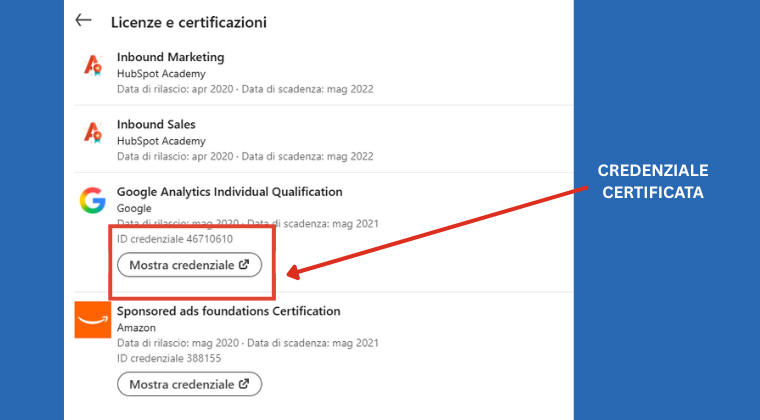Open Mostra credenziale for Google Analytics

coord(190,265)
